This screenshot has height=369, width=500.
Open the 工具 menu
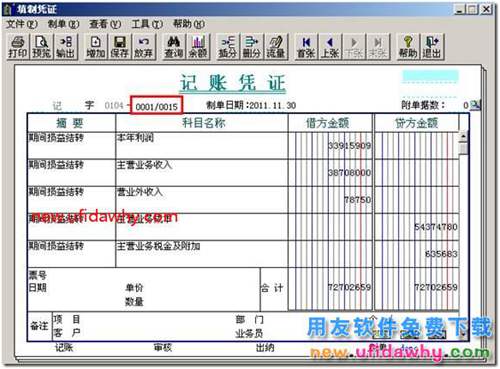click(x=147, y=24)
